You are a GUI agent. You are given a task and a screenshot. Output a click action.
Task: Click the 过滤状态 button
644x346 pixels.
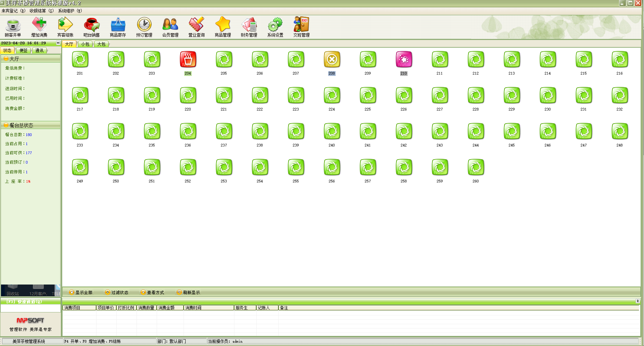[117, 292]
